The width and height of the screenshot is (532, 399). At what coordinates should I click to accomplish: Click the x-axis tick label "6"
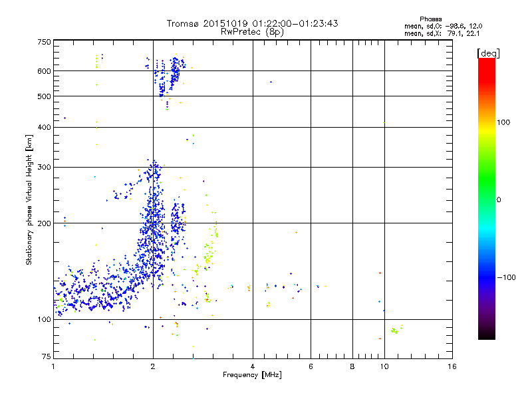tap(311, 366)
